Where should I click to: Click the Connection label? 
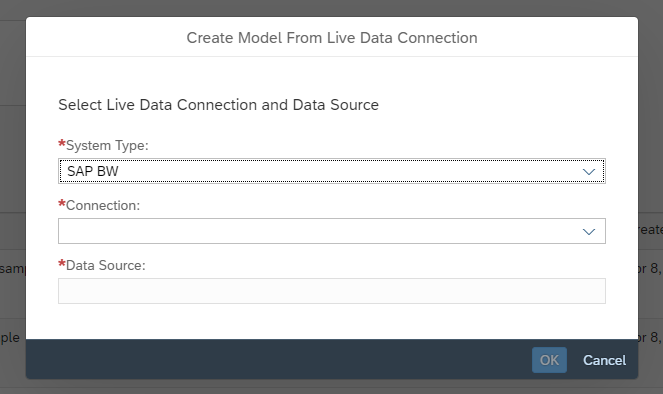(103, 205)
